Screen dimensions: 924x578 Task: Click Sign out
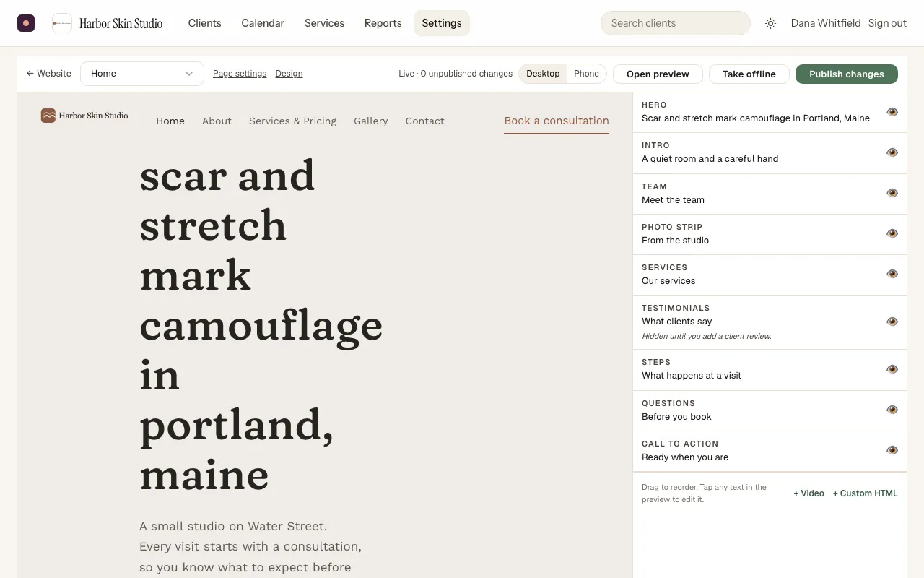click(887, 23)
